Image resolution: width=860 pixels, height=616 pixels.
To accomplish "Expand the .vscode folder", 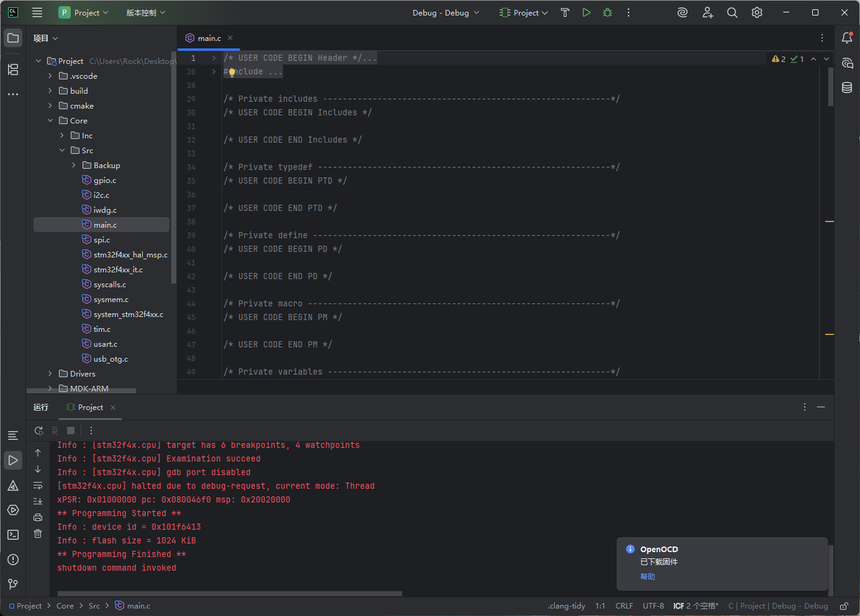I will (x=50, y=76).
